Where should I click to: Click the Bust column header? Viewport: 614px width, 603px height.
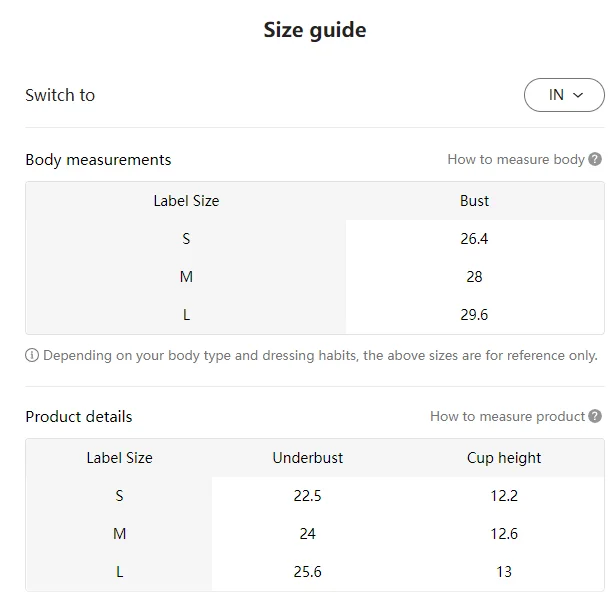[x=474, y=201]
